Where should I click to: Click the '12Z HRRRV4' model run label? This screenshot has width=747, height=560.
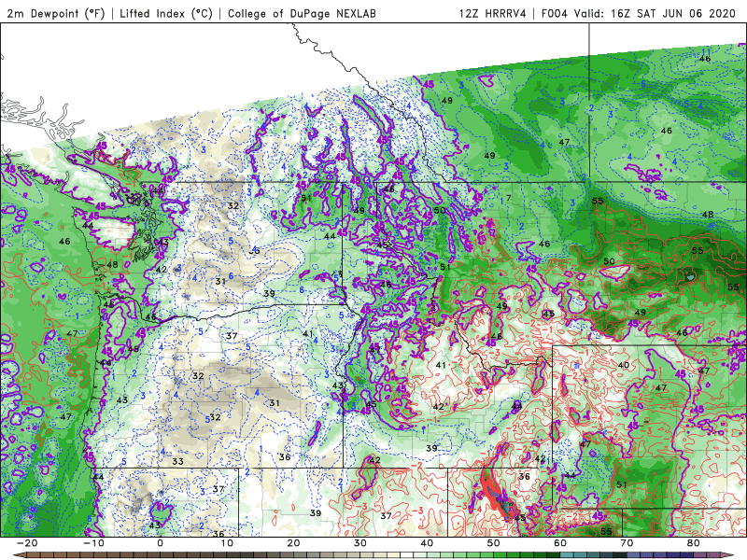(493, 13)
